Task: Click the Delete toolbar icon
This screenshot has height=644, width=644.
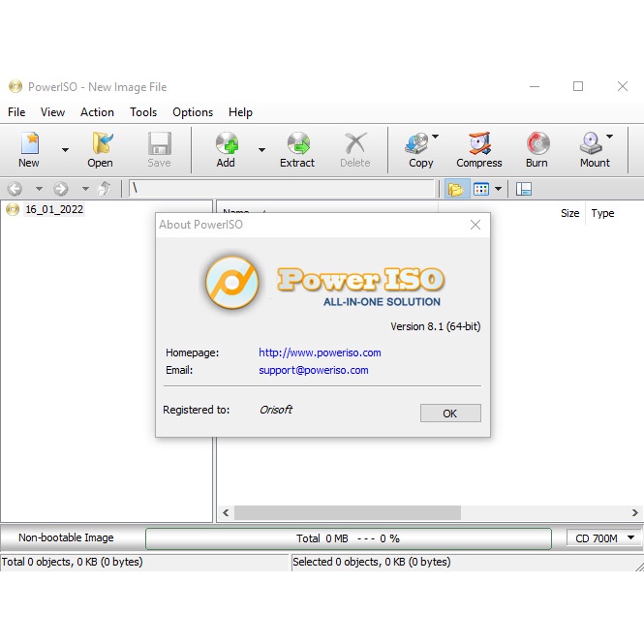Action: pyautogui.click(x=355, y=143)
